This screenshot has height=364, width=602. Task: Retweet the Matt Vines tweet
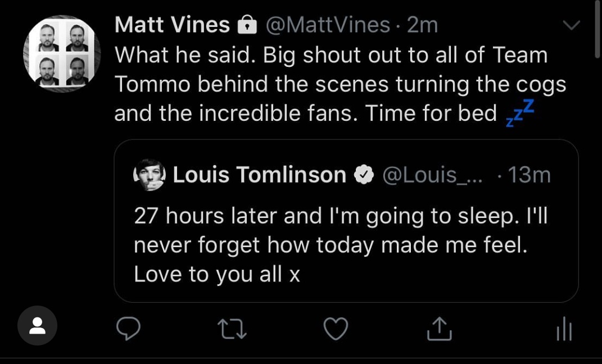(232, 329)
